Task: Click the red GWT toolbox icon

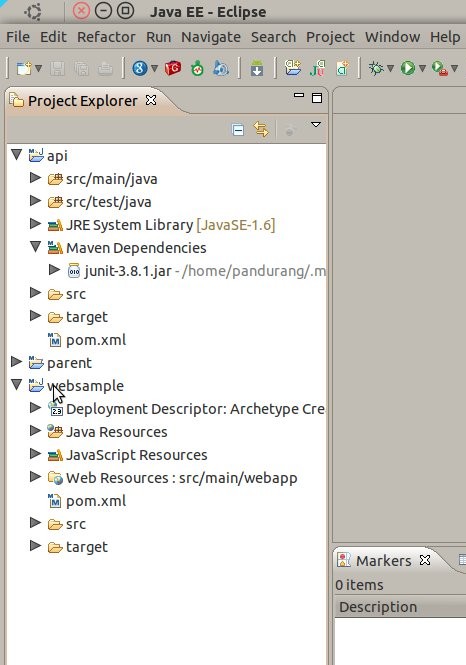Action: (173, 68)
